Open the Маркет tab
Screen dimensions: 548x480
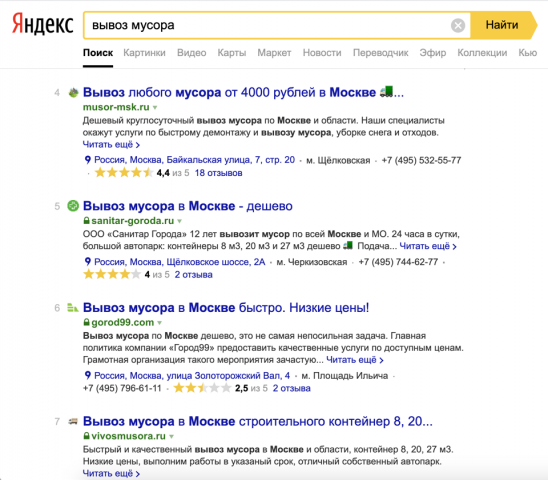274,53
